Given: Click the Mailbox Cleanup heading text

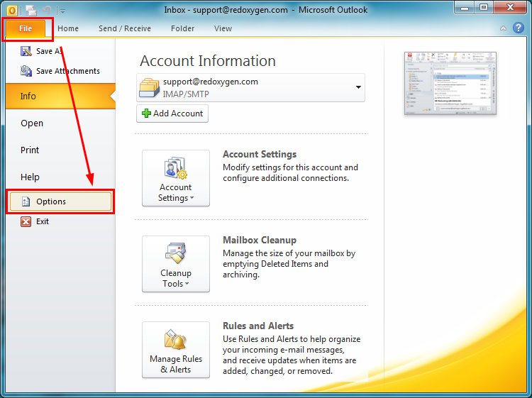Looking at the screenshot, I should tap(260, 241).
